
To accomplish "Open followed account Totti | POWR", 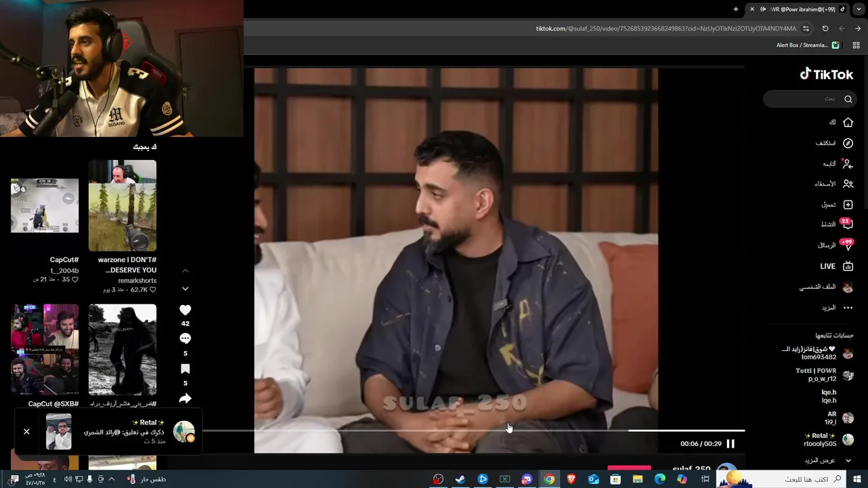I will pyautogui.click(x=824, y=375).
